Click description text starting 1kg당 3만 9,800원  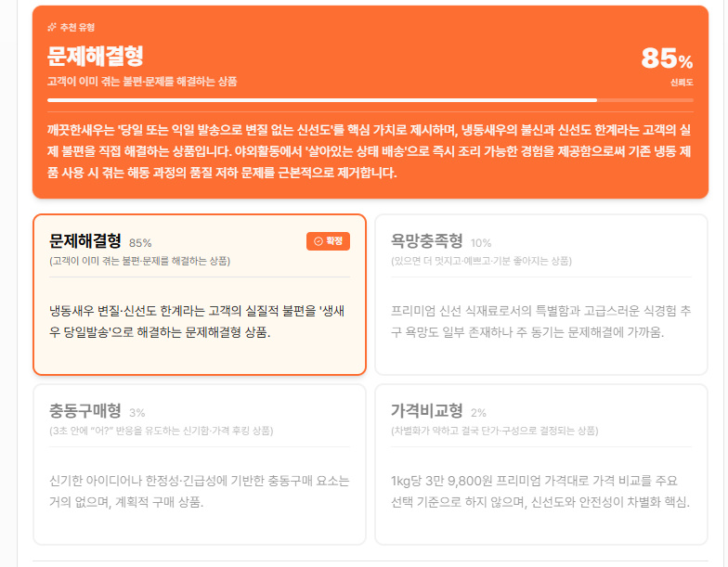(x=540, y=492)
